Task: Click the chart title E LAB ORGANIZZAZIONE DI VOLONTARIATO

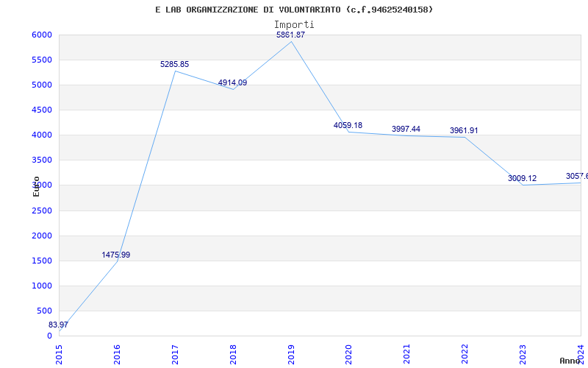Action: point(294,10)
